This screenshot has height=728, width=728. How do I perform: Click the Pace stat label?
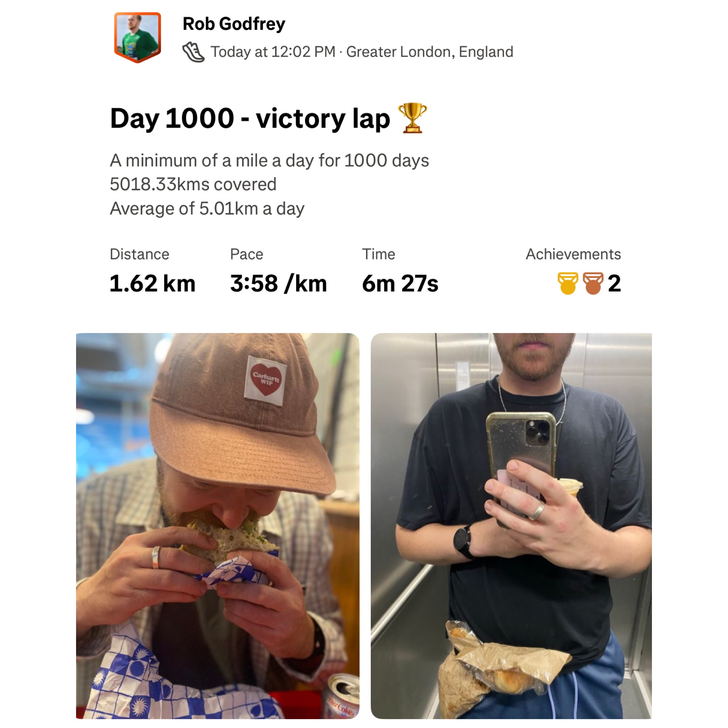pos(246,255)
